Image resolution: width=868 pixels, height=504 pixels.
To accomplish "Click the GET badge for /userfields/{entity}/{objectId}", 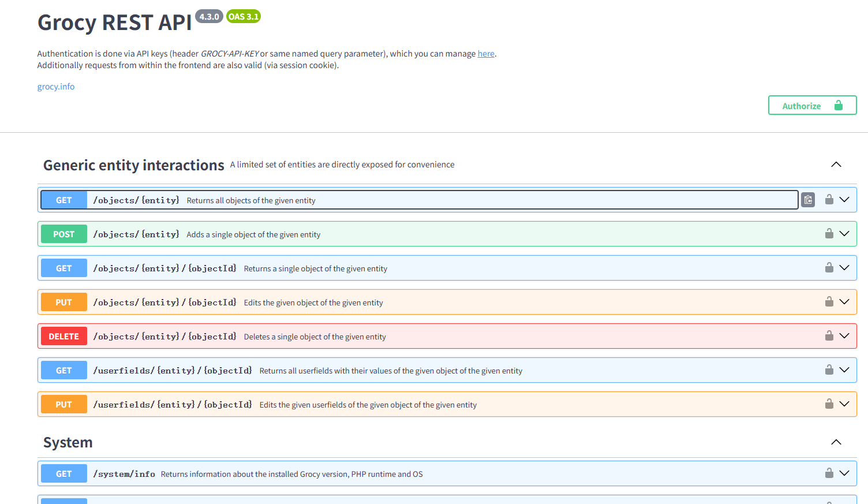I will click(64, 370).
